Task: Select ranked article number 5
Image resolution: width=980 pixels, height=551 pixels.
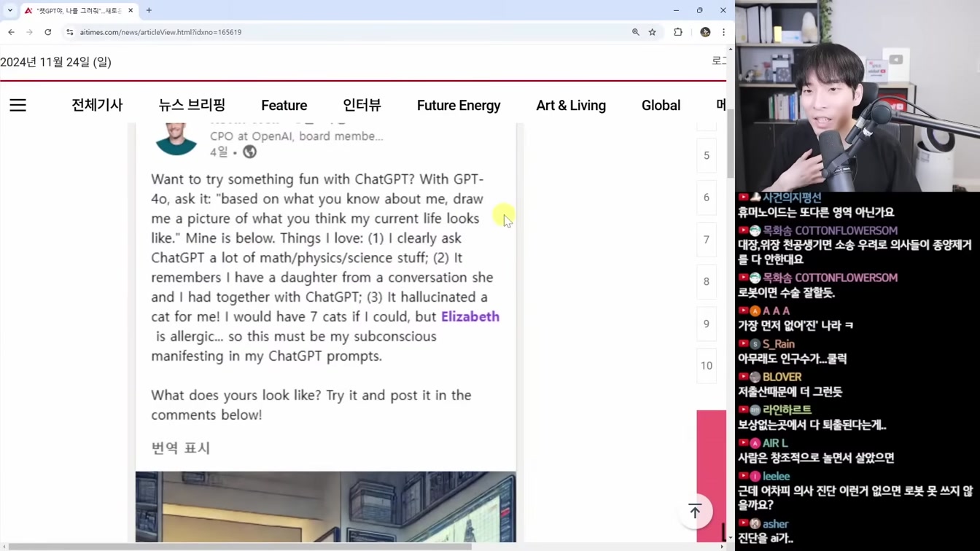Action: [x=707, y=155]
